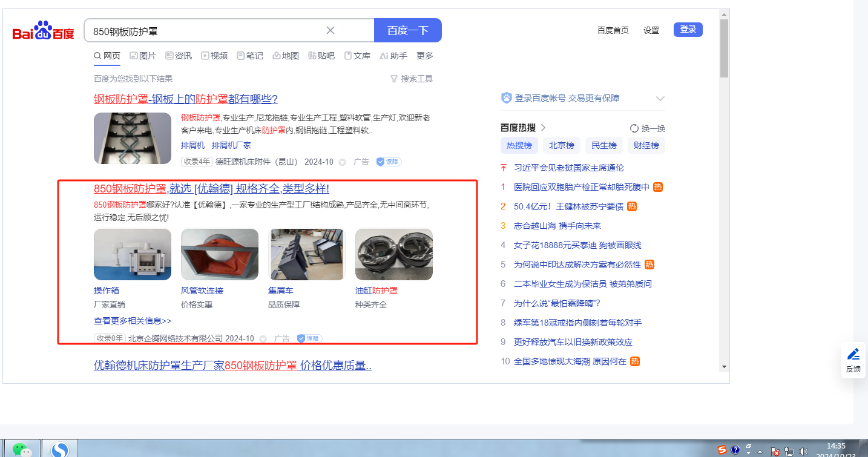Click the shield icon beside 登录百度帐号

(x=507, y=98)
